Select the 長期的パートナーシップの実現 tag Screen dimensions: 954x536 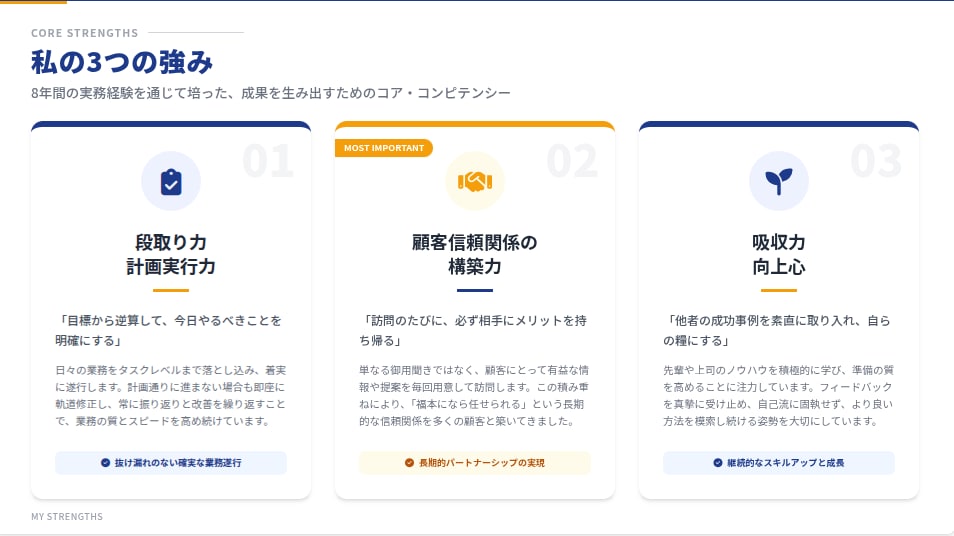tap(475, 463)
